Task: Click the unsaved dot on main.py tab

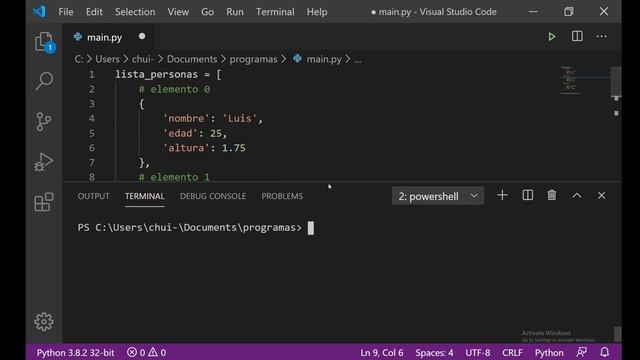Action: (x=142, y=36)
